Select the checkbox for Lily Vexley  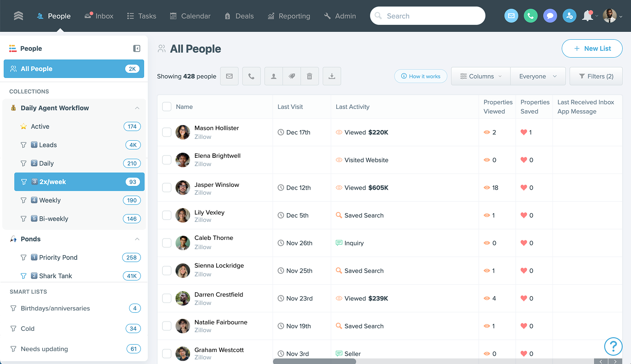tap(167, 215)
